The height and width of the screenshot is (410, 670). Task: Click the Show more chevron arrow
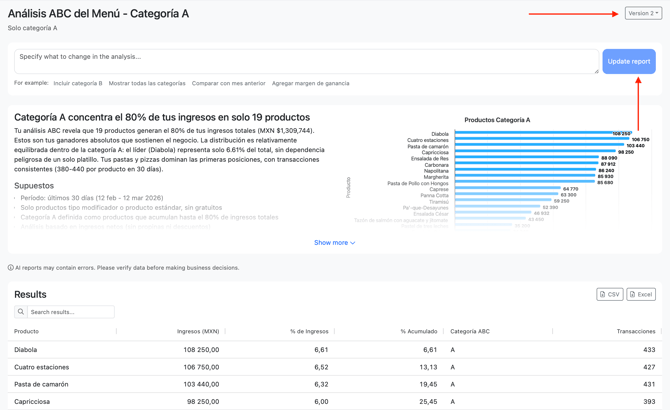[x=353, y=243]
